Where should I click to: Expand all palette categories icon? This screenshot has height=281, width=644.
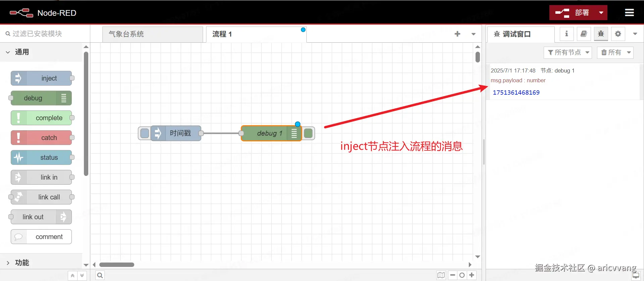tap(82, 276)
